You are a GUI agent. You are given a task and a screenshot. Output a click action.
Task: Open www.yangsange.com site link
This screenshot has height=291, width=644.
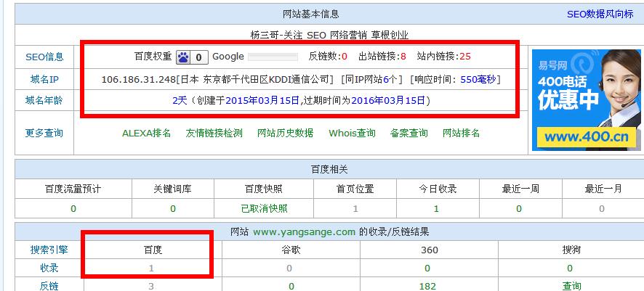(x=304, y=232)
